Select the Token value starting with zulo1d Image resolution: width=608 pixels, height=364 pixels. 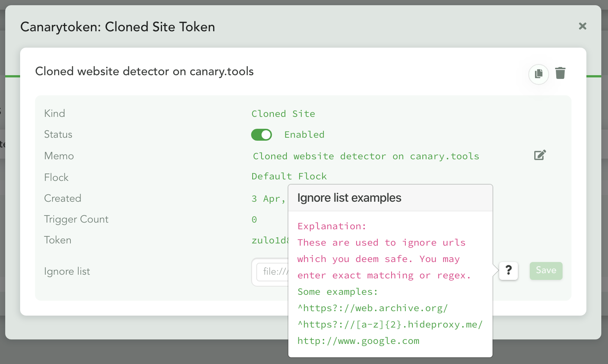270,240
